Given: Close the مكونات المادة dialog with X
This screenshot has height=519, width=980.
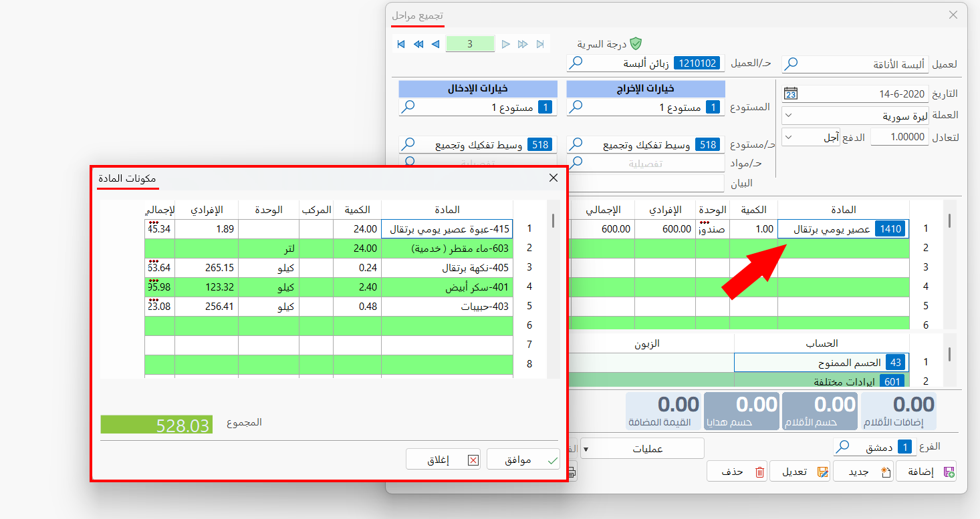Looking at the screenshot, I should (554, 178).
